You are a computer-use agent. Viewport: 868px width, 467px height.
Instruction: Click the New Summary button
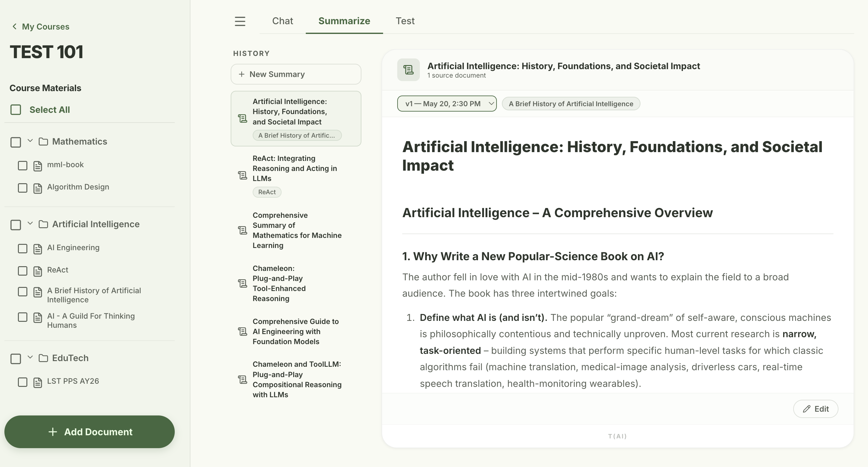(x=296, y=74)
